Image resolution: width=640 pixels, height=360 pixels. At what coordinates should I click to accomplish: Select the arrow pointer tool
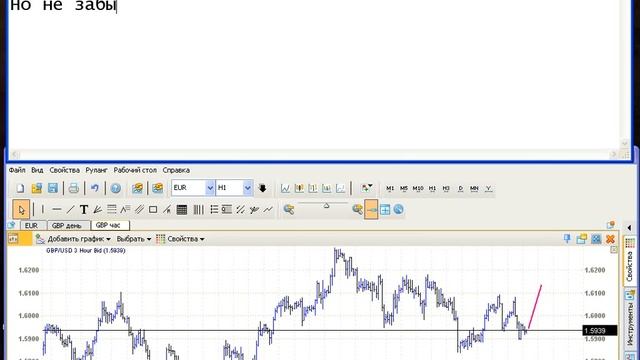coord(21,210)
